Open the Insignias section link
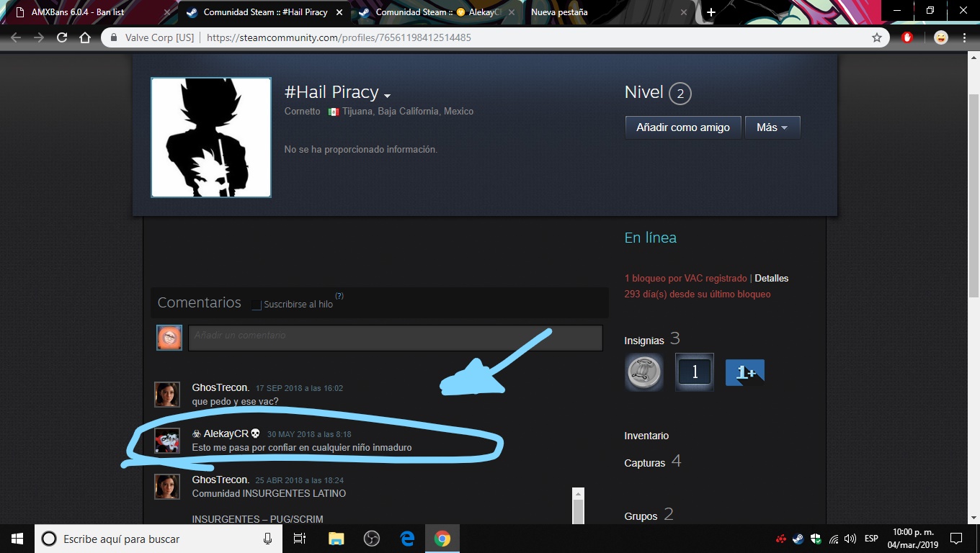 [644, 341]
